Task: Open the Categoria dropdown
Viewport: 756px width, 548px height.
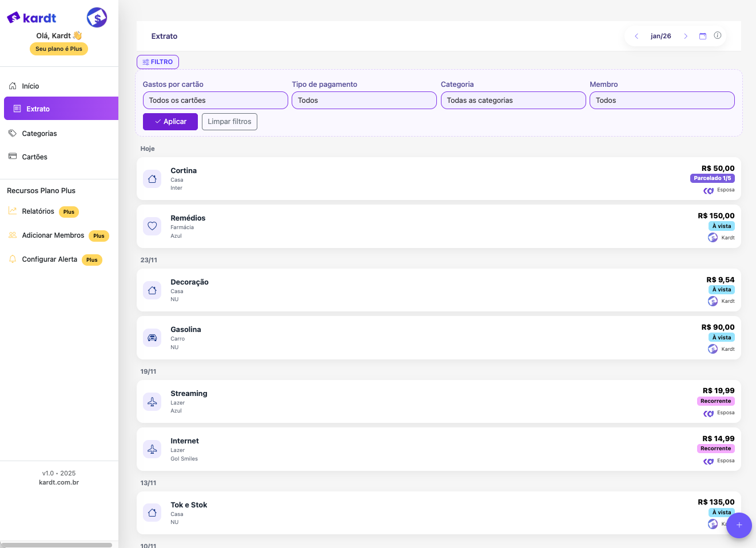Action: tap(513, 100)
